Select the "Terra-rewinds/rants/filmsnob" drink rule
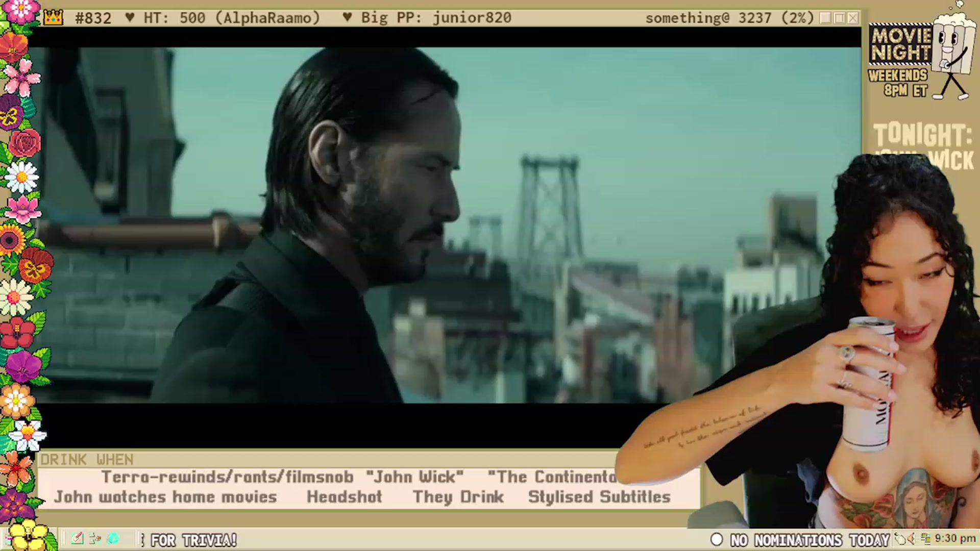Viewport: 980px width, 551px height. click(x=227, y=477)
